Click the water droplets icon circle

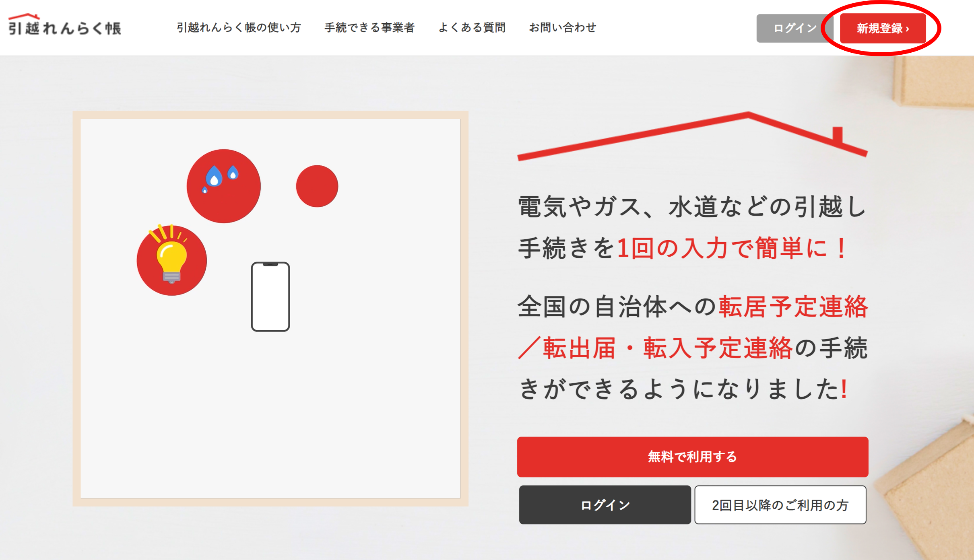pos(223,186)
